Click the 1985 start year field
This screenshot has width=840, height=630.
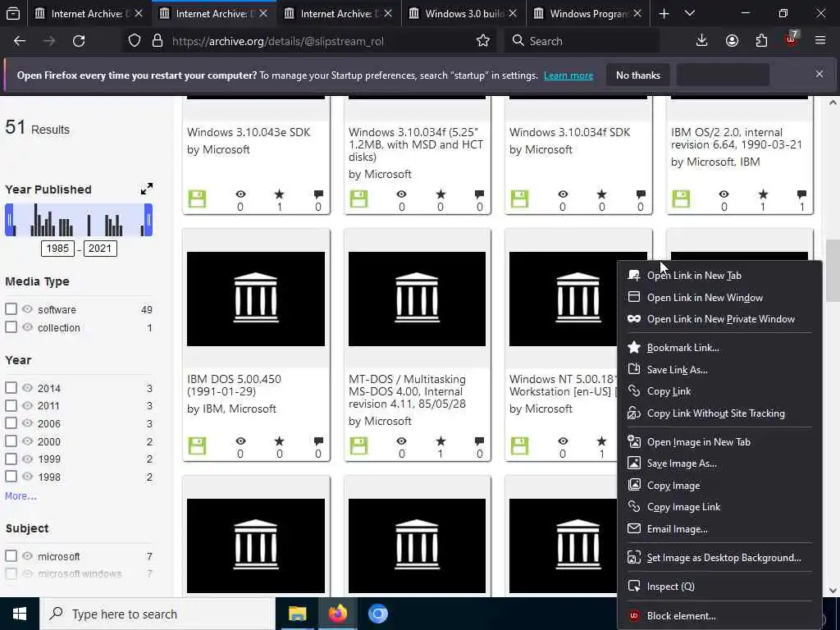coord(57,249)
